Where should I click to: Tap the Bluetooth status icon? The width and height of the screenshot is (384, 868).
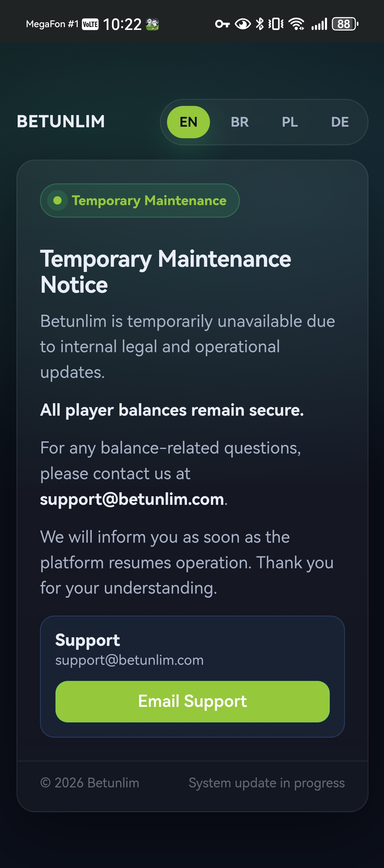(259, 24)
